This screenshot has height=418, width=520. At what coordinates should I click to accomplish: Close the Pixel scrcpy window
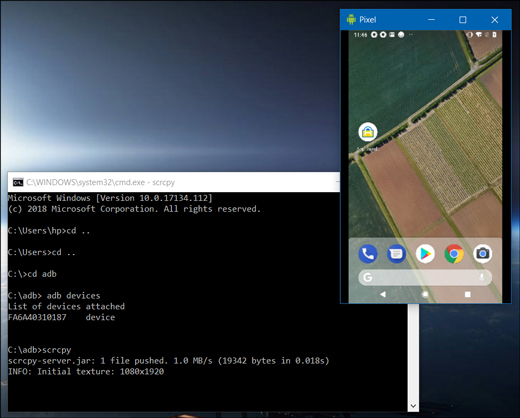[x=495, y=20]
